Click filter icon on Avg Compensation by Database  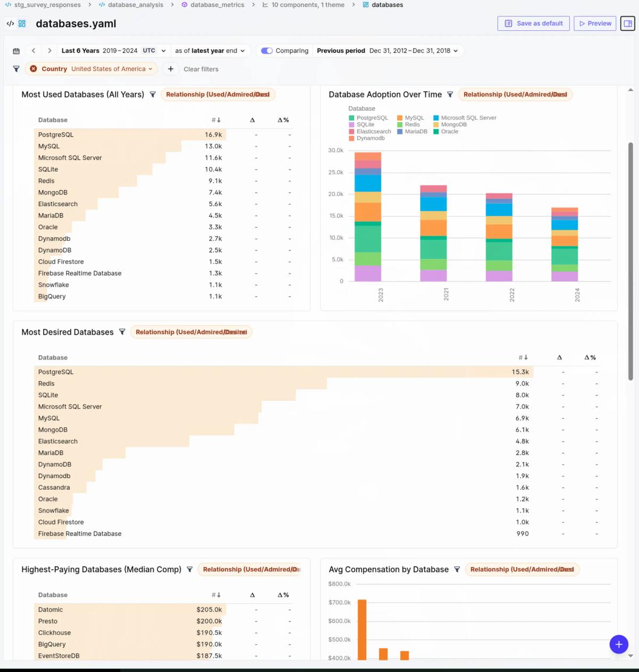[x=457, y=570]
